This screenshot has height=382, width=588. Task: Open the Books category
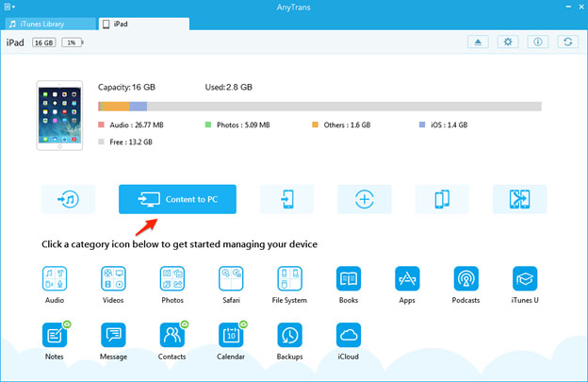point(349,278)
